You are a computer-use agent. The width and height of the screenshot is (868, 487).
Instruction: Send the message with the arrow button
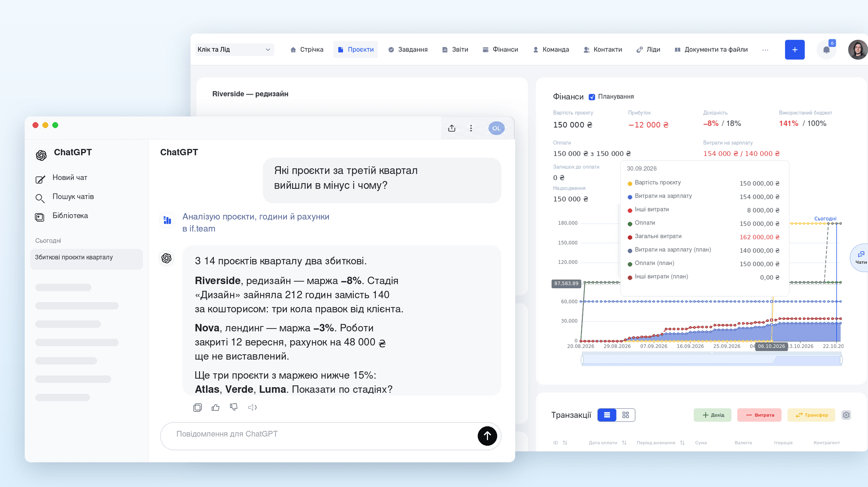(487, 436)
